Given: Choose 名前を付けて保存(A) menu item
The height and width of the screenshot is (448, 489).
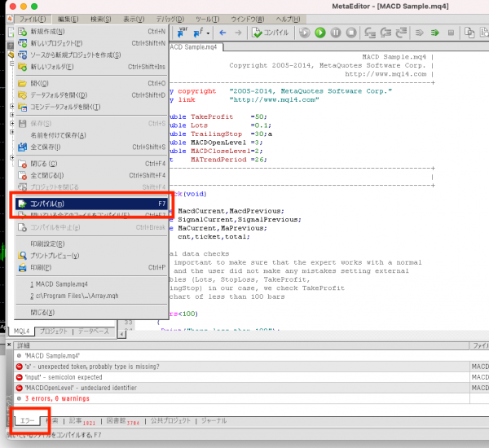Looking at the screenshot, I should tap(91, 135).
